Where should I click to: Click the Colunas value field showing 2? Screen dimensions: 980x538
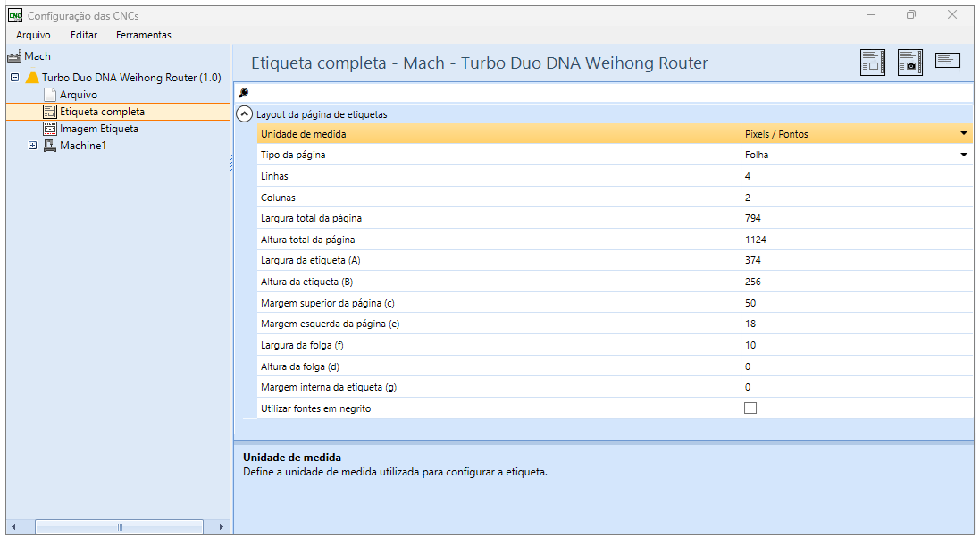click(856, 197)
